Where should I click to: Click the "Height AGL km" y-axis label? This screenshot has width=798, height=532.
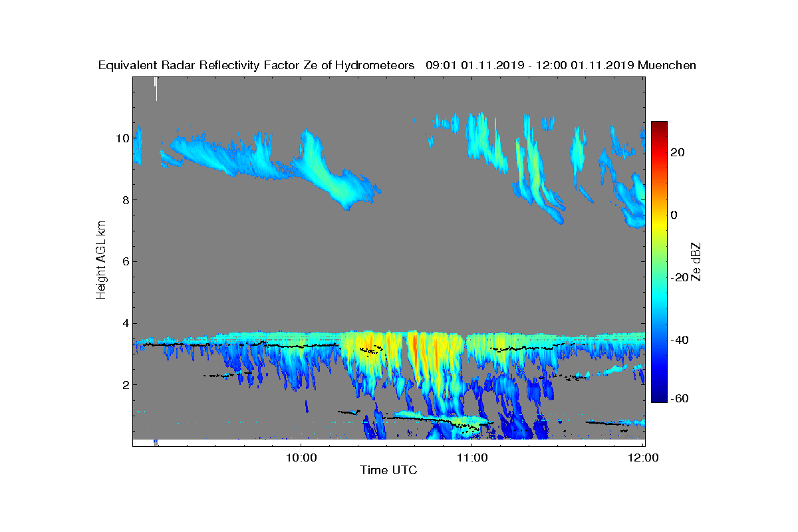point(101,261)
